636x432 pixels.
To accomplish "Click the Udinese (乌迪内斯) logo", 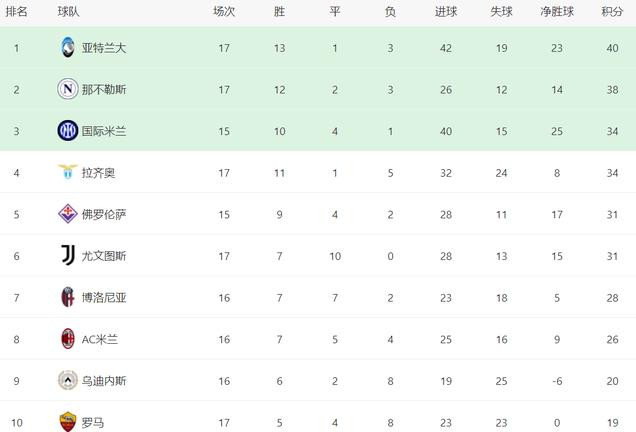I will [x=68, y=380].
